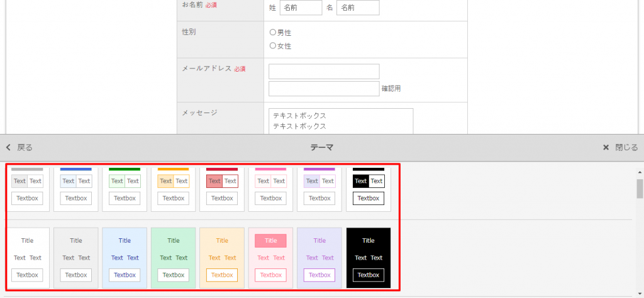The width and height of the screenshot is (644, 298).
Task: Select the lavender background theme
Action: tap(319, 258)
